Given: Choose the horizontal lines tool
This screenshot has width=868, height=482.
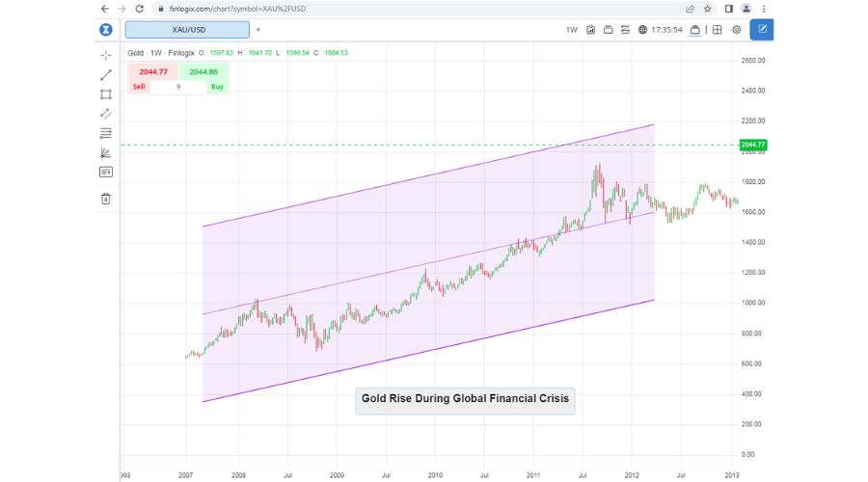Looking at the screenshot, I should [x=106, y=133].
